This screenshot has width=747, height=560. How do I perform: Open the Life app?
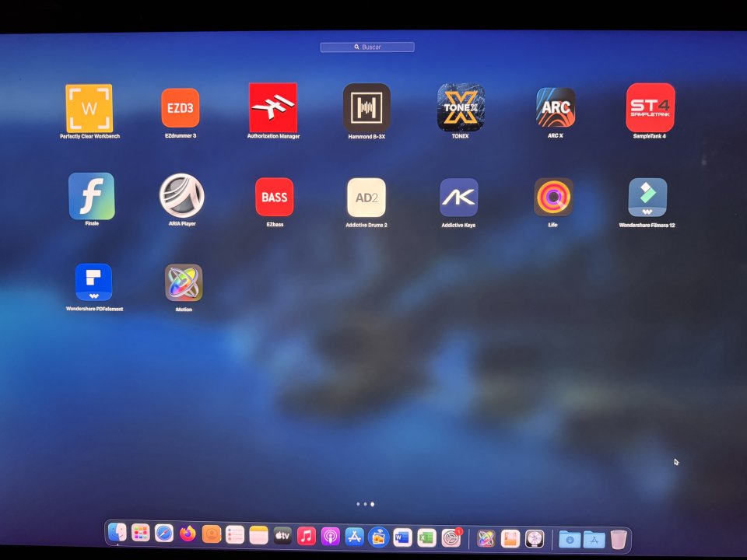552,198
